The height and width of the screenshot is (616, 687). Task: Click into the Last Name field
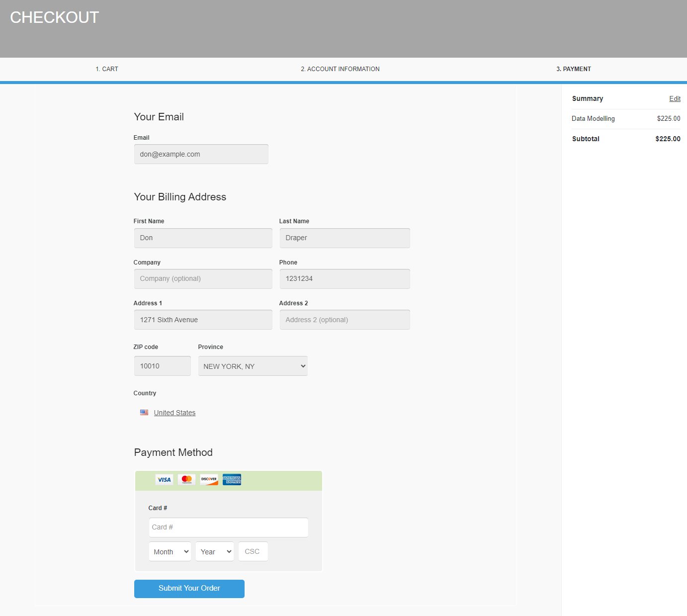(x=345, y=238)
